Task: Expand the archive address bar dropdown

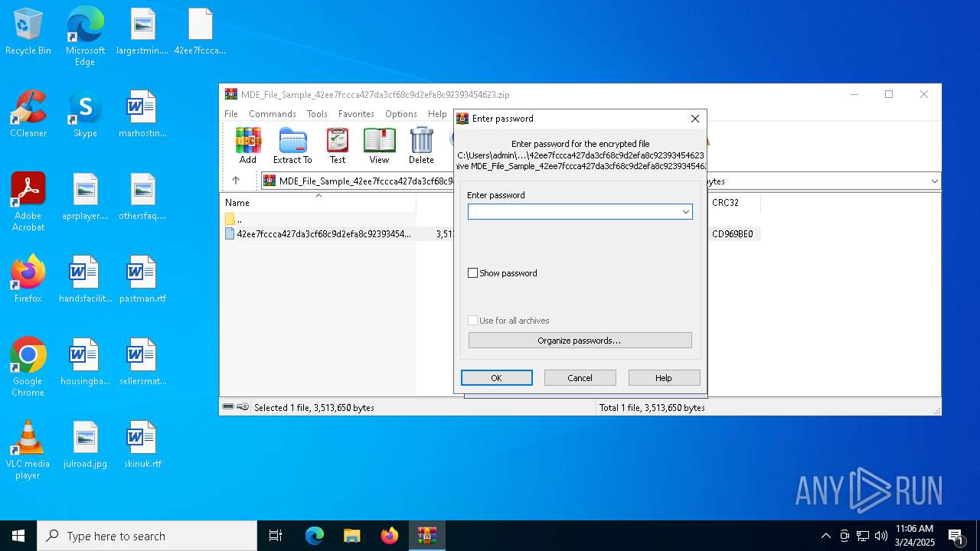Action: click(x=934, y=181)
